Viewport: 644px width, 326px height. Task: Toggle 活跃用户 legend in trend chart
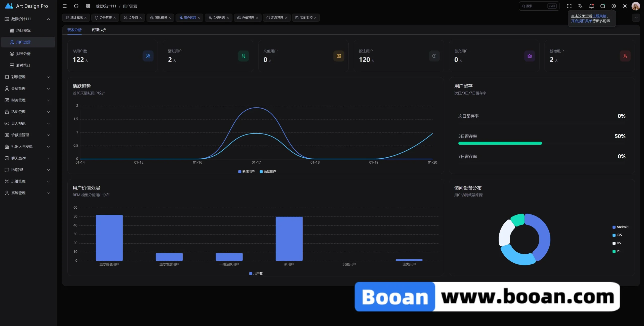[268, 171]
